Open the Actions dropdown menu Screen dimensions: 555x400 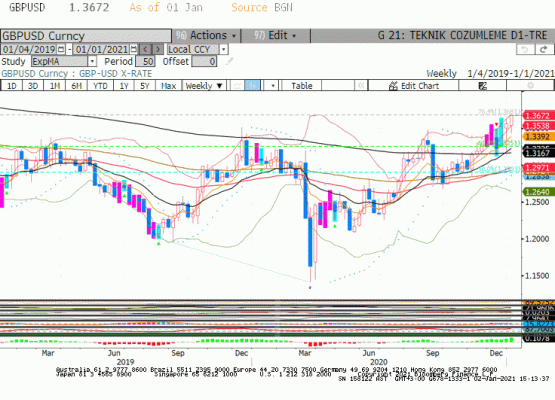(206, 36)
